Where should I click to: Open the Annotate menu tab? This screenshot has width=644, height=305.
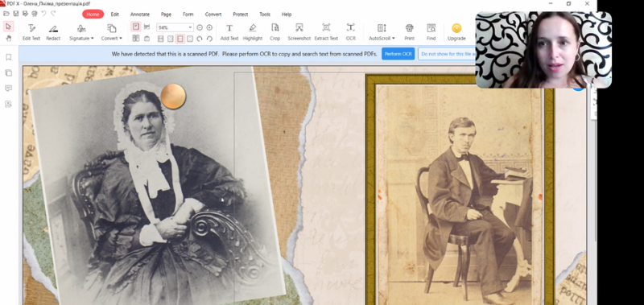(x=140, y=14)
